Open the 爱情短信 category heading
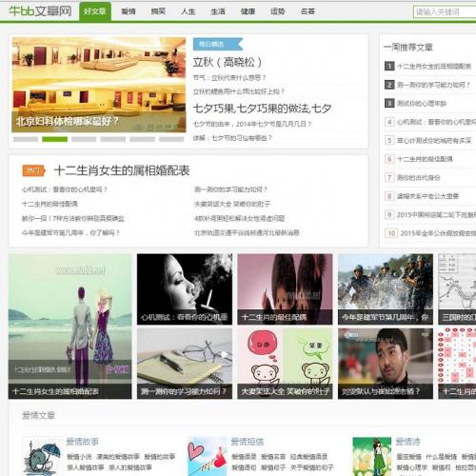 (248, 442)
